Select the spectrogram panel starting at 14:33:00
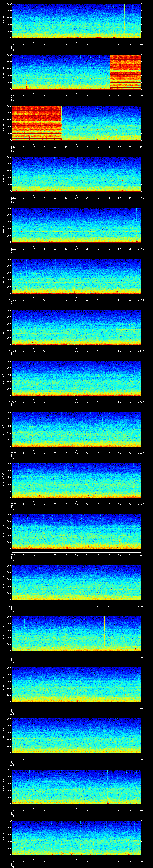The height and width of the screenshot is (868, 153). (x=76, y=225)
